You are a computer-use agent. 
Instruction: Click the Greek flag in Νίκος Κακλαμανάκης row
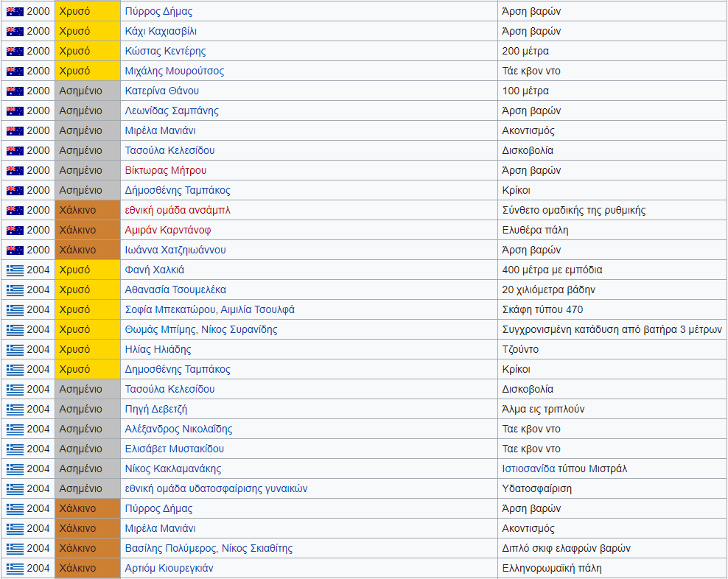pos(15,469)
